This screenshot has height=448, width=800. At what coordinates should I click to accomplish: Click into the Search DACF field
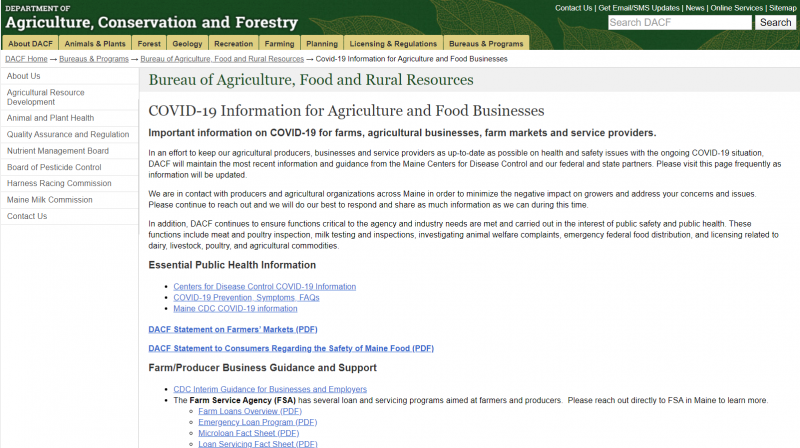680,22
